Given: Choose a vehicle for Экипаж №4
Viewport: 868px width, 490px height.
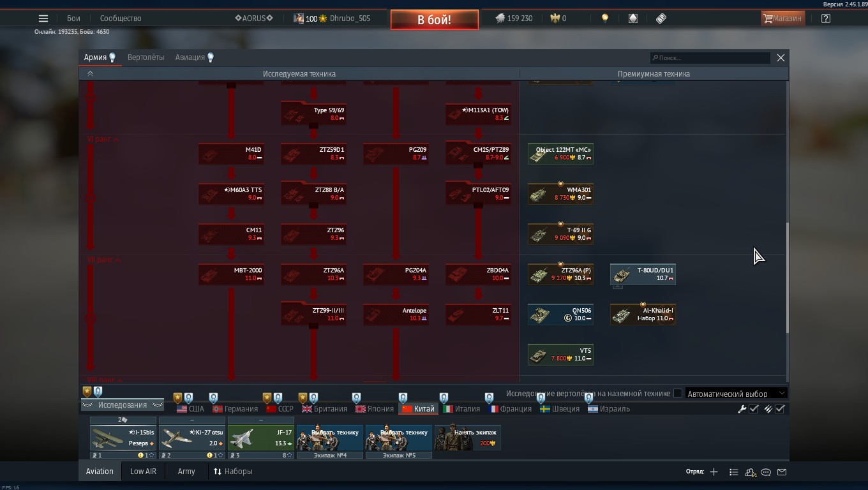Looking at the screenshot, I should [x=330, y=438].
